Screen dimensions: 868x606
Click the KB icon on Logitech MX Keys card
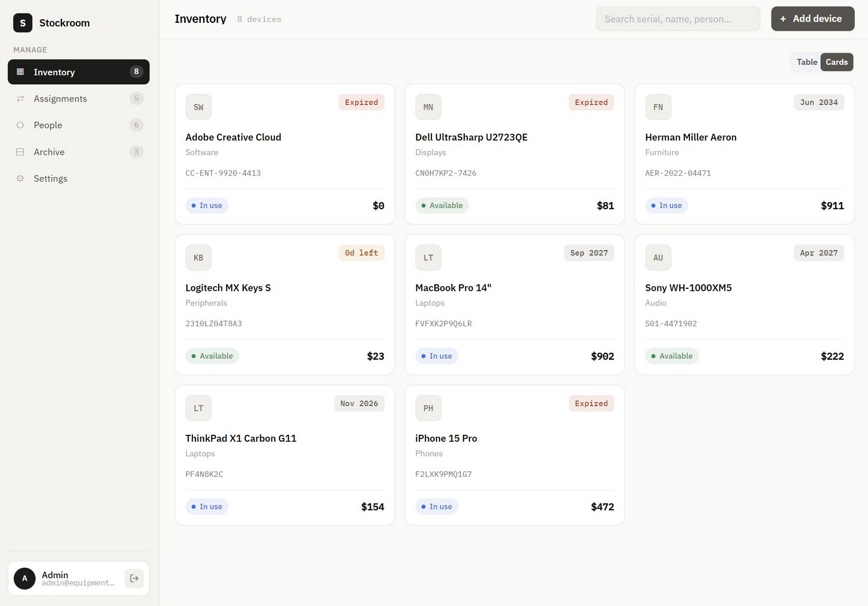coord(198,258)
